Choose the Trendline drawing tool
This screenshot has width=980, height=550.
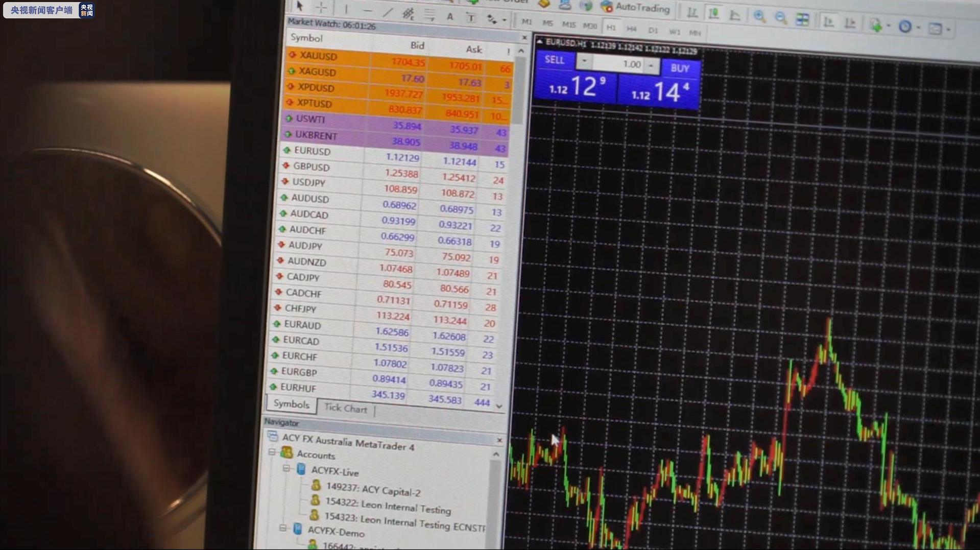[x=388, y=12]
